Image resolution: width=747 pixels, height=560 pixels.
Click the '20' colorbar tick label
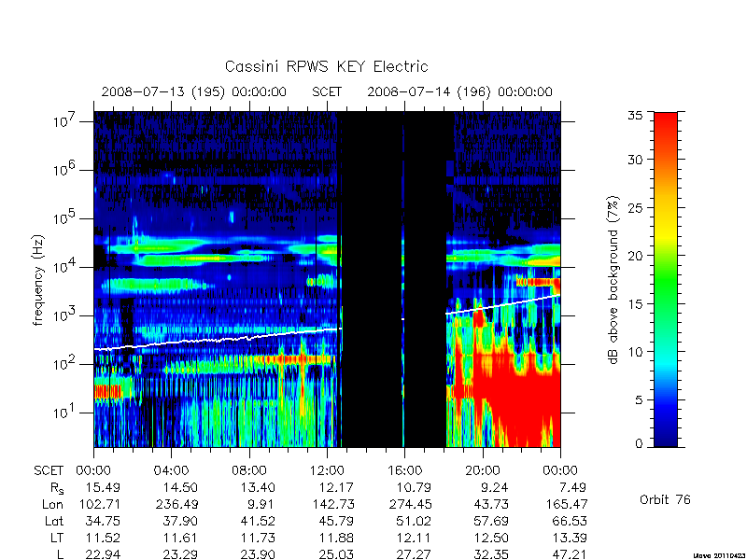(635, 255)
